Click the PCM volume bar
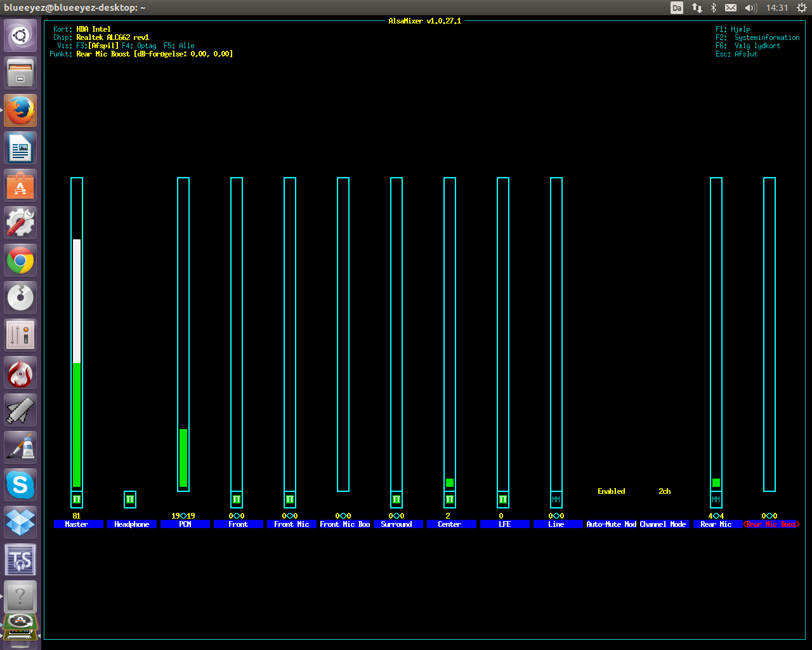 [183, 335]
